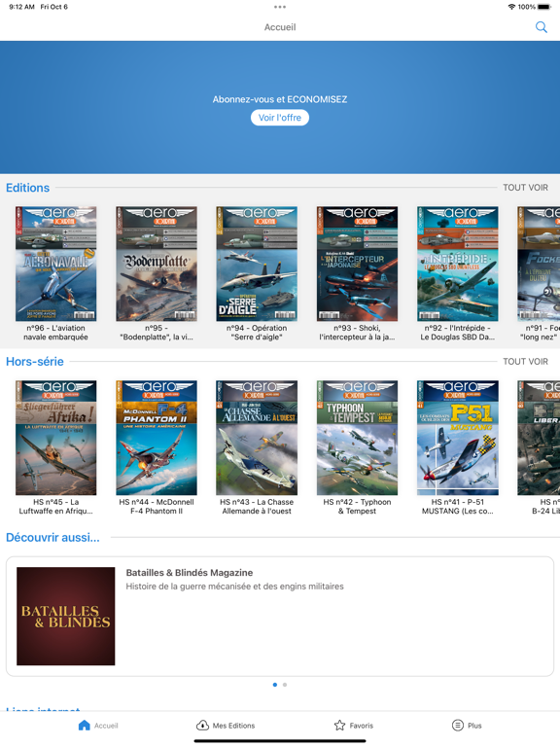Click the n°93 Shoki caption text
This screenshot has height=747, width=560.
tap(357, 333)
